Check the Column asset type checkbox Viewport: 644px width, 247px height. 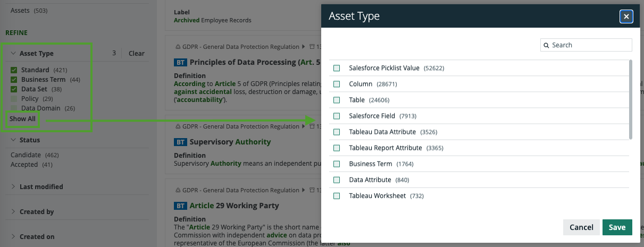(337, 84)
